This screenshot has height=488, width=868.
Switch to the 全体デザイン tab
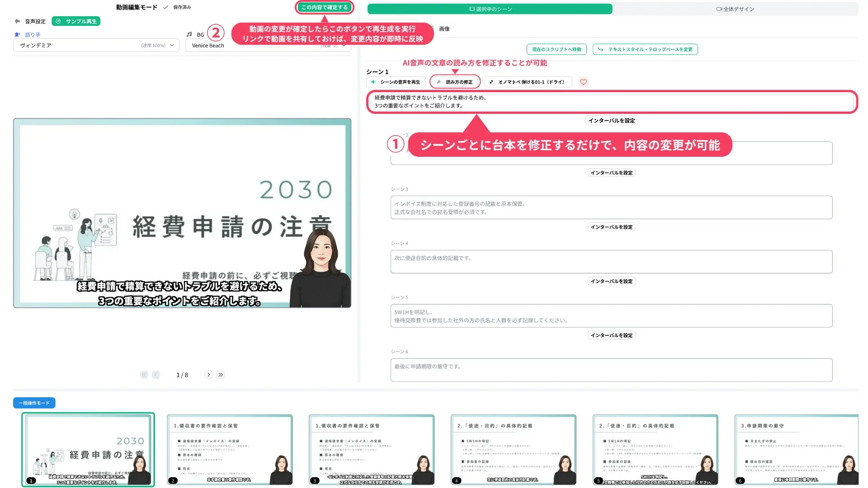tap(736, 9)
